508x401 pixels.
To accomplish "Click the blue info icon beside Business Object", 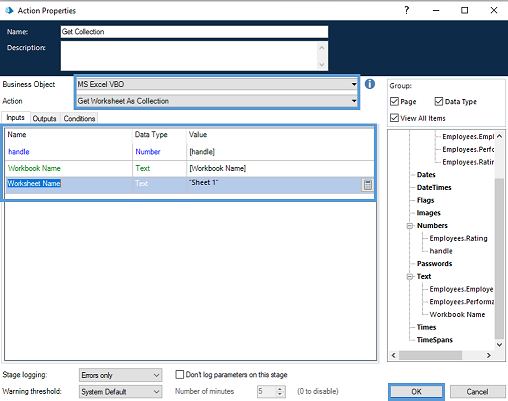I will click(x=370, y=84).
